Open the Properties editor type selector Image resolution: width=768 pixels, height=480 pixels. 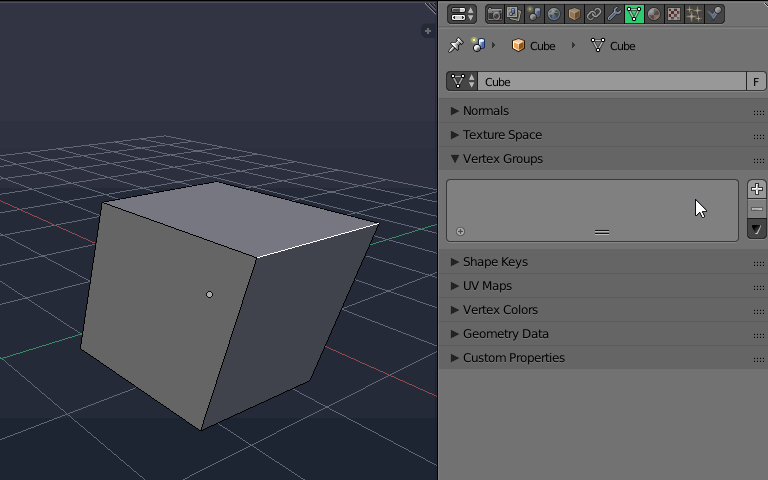(461, 14)
